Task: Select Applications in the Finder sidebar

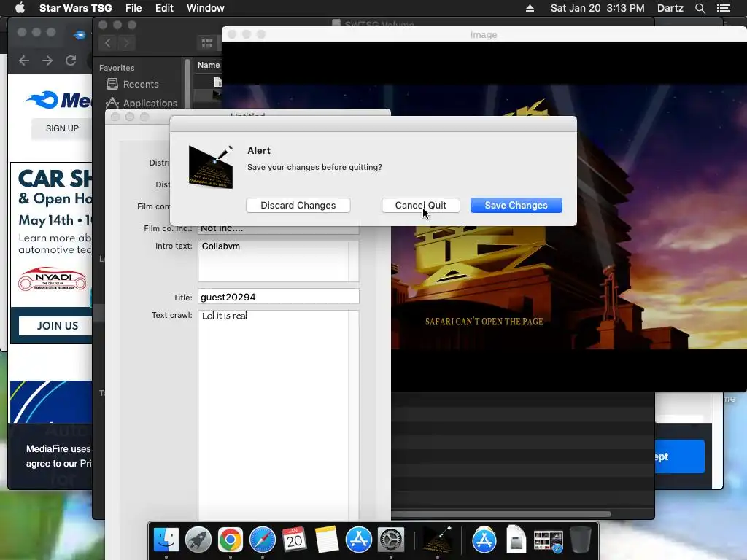Action: click(x=142, y=103)
